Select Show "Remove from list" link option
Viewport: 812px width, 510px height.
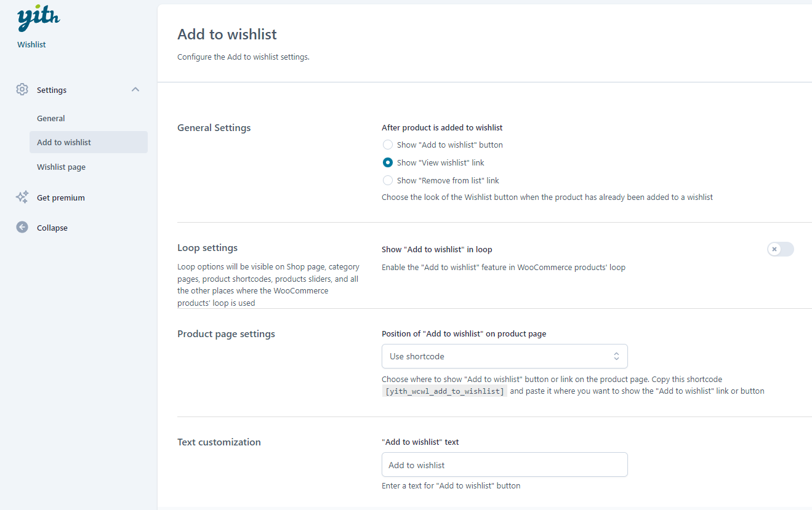[x=388, y=181]
